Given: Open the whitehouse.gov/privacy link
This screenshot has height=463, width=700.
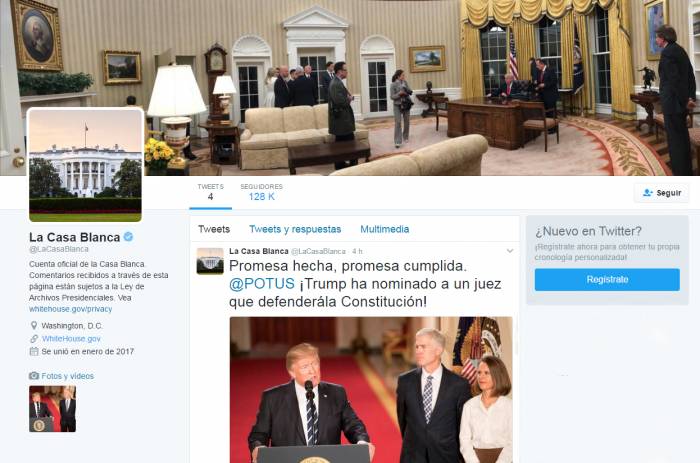Looking at the screenshot, I should pos(71,309).
